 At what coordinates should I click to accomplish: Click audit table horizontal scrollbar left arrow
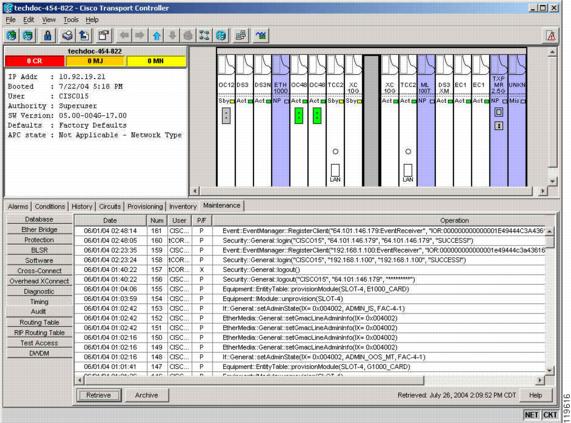coord(80,380)
